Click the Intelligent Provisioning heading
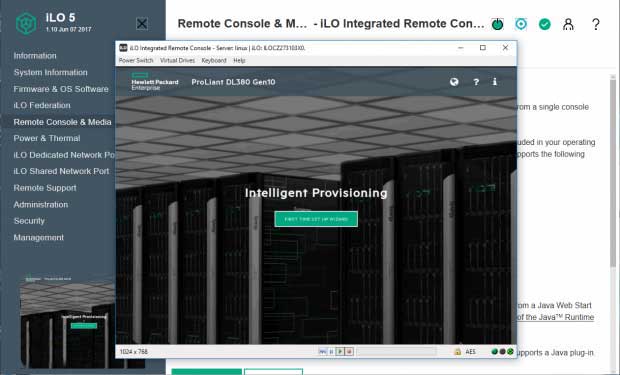Screen dimensions: 620x375 click(316, 193)
